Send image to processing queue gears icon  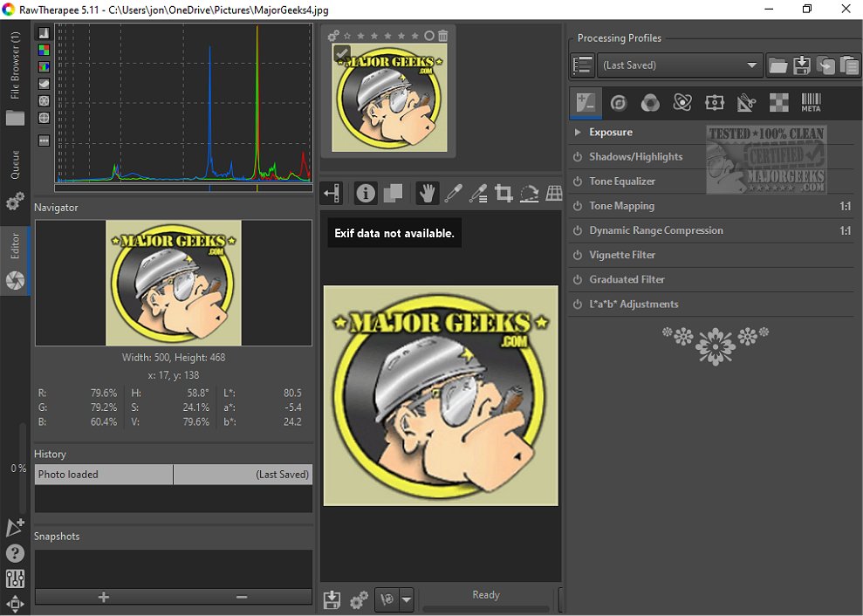(x=359, y=599)
